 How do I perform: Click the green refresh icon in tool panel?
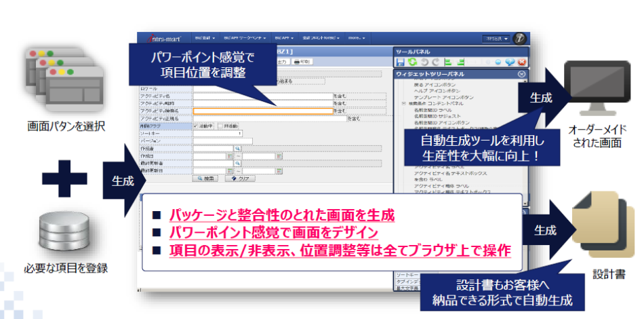click(413, 62)
